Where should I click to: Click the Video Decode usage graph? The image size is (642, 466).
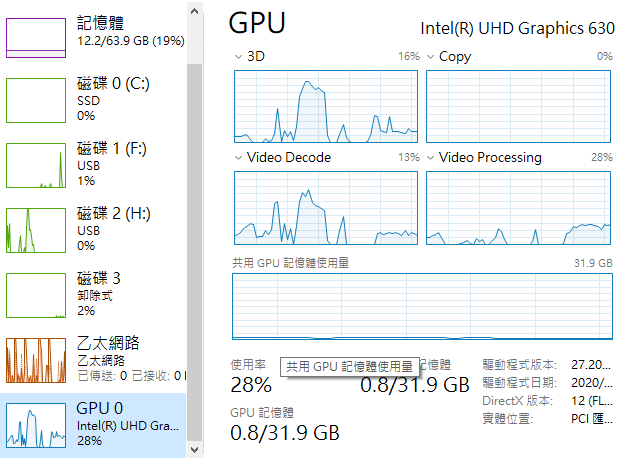[326, 208]
